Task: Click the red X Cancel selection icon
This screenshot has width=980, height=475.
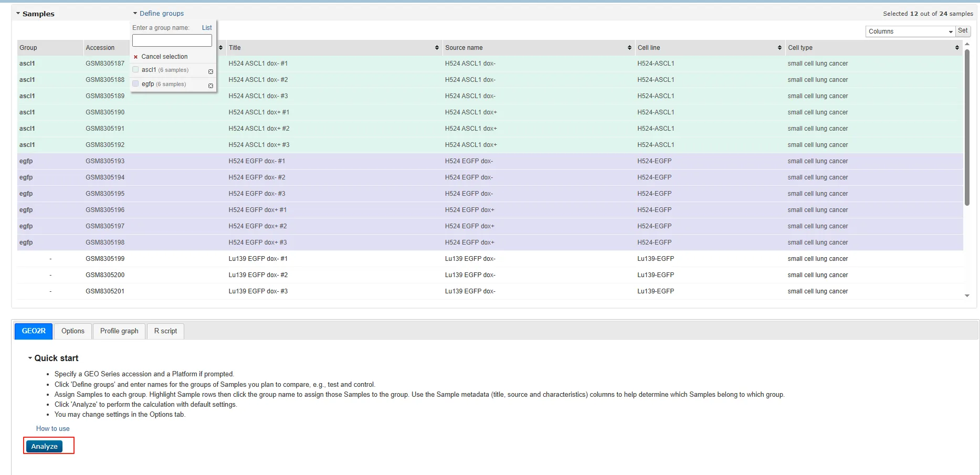Action: (x=135, y=57)
